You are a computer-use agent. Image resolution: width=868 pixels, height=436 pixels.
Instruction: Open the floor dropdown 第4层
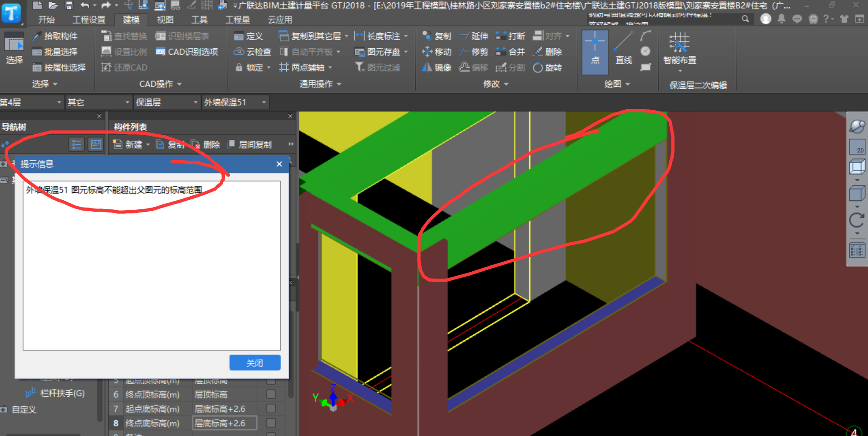tap(31, 102)
